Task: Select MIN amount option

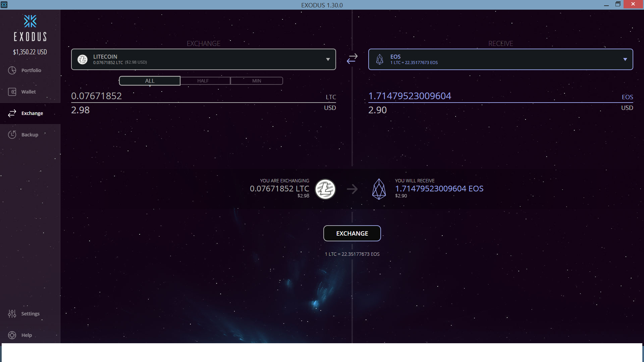Action: (257, 81)
